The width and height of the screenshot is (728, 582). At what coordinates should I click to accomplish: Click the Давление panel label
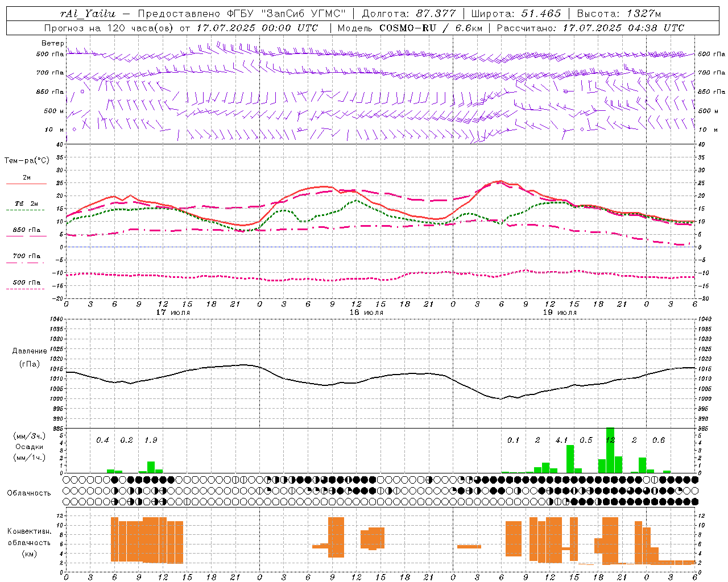(29, 351)
